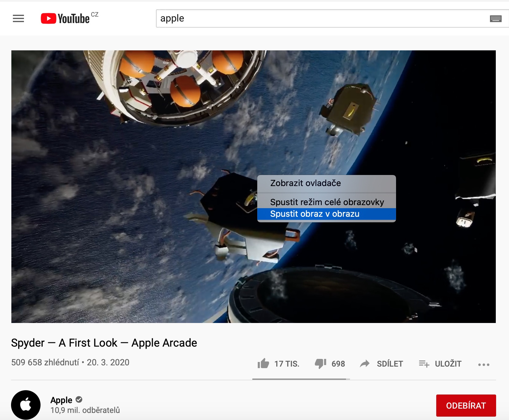The height and width of the screenshot is (420, 509).
Task: Click the ODEBÍRAT subscribe button
Action: [x=466, y=406]
